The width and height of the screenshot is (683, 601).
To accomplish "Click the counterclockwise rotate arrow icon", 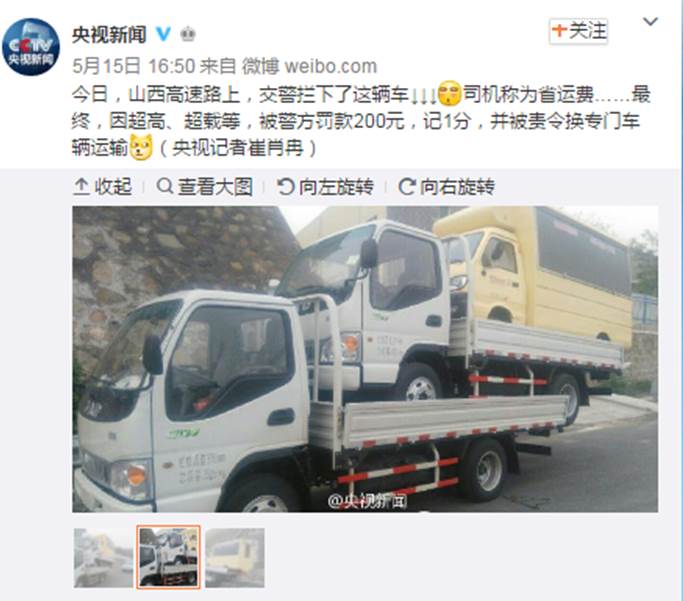I will click(x=286, y=187).
